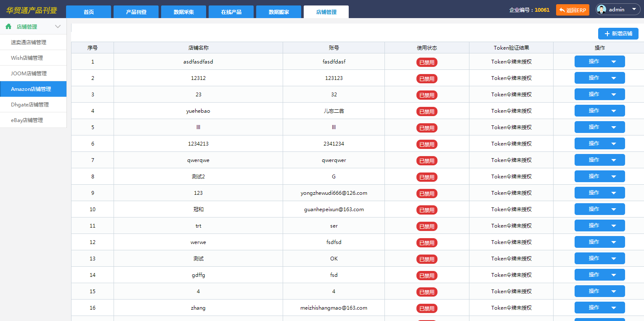Click the account 2341234
This screenshot has width=644, height=321.
coord(334,143)
